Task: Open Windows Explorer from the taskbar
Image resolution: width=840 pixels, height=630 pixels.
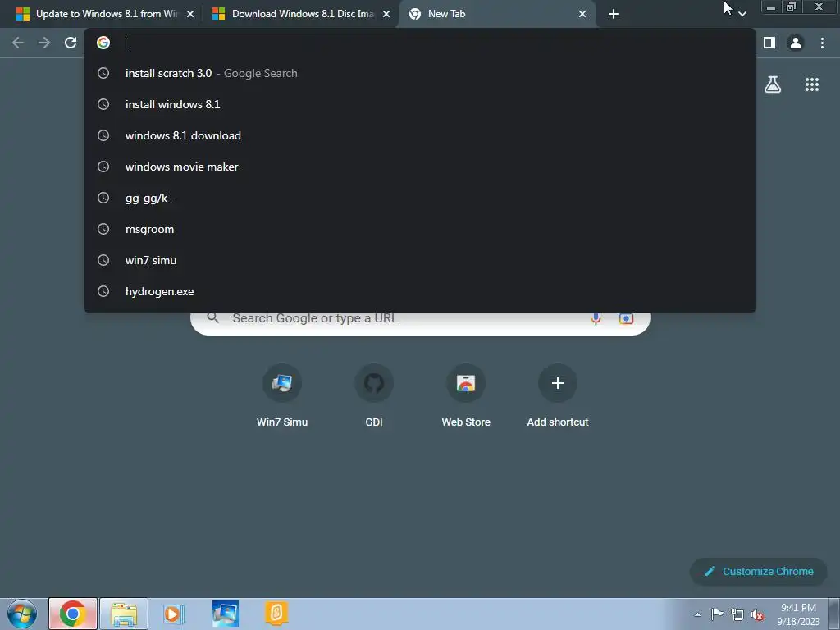Action: click(124, 614)
